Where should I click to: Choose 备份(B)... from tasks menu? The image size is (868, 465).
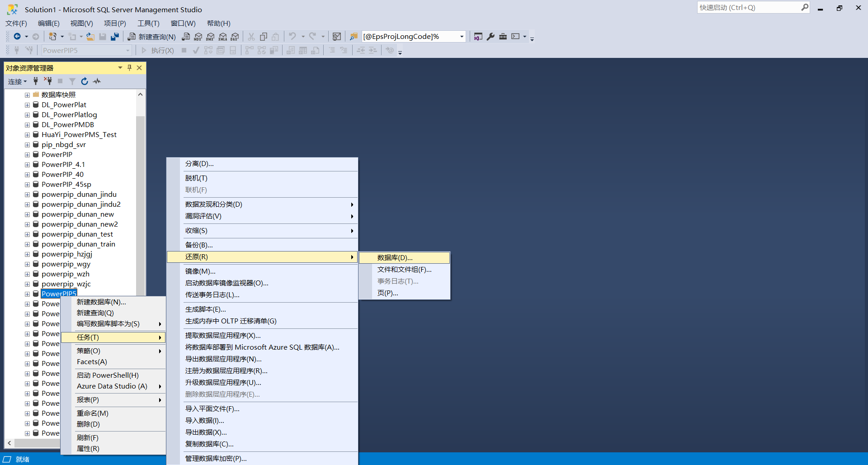click(262, 245)
